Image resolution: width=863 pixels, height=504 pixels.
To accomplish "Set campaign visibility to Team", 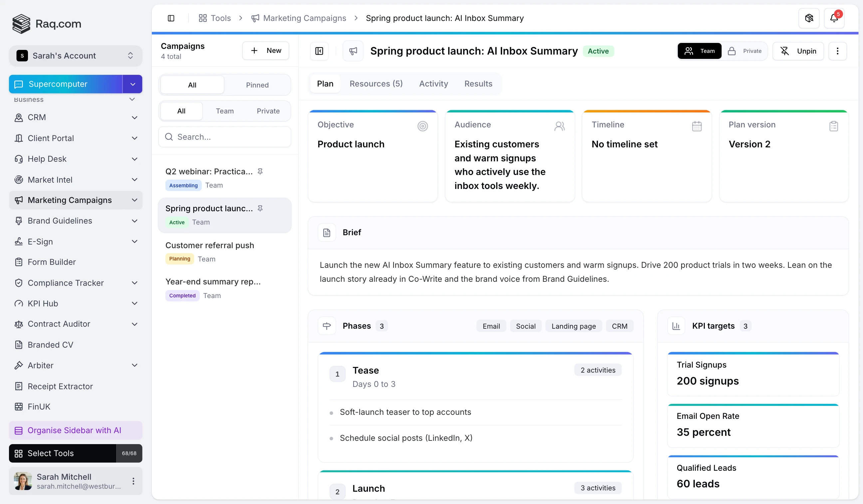I will 699,51.
